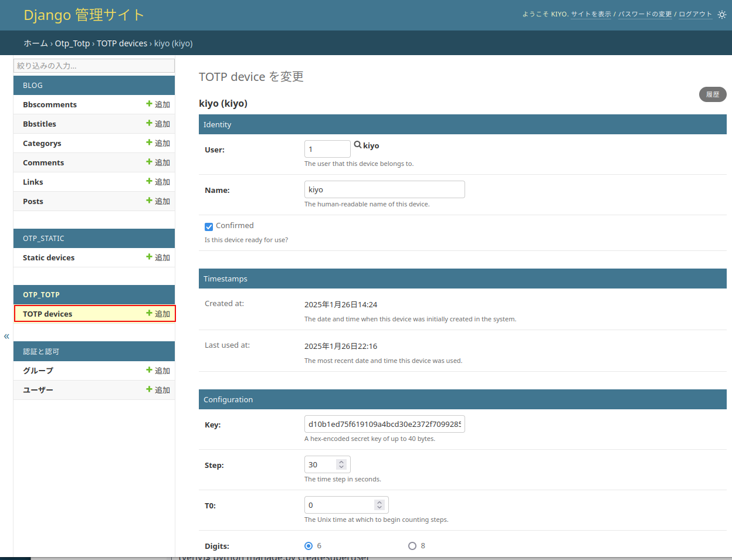Add a new Comments entry
The width and height of the screenshot is (732, 560).
tap(158, 162)
